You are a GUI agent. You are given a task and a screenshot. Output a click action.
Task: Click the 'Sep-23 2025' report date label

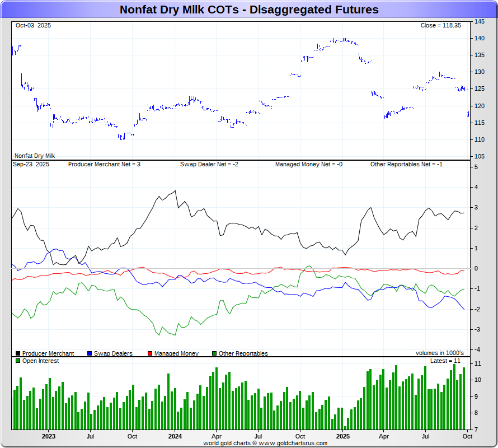[x=31, y=164]
